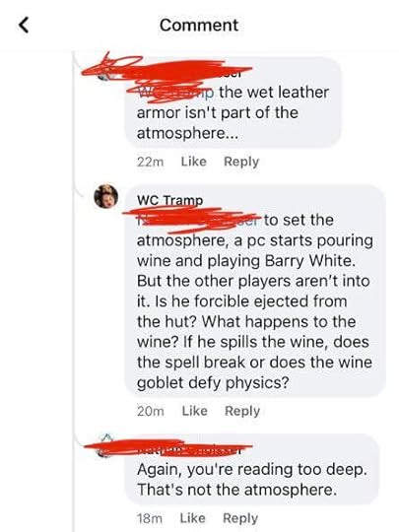Select WC Tramp's wine goblet comment bubble
This screenshot has width=399, height=532.
pyautogui.click(x=255, y=291)
